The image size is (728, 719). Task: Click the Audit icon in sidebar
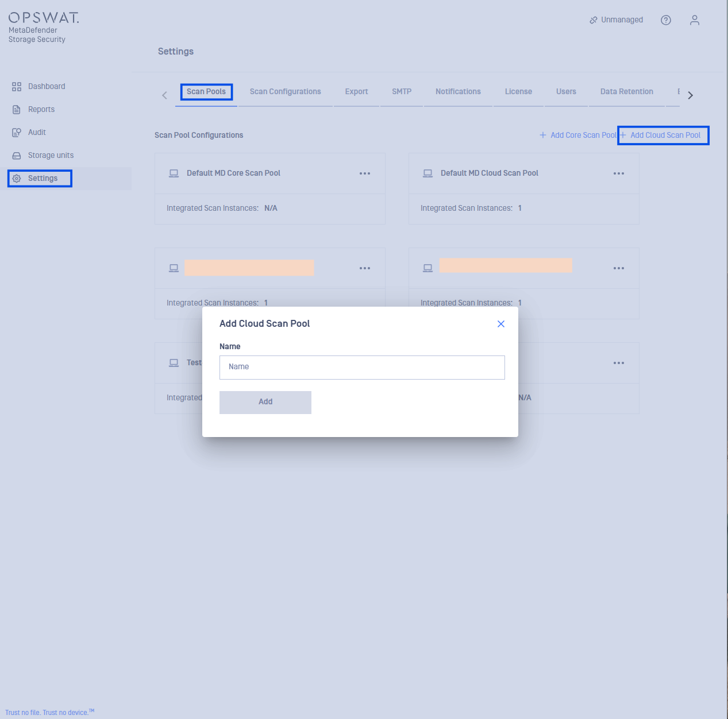pos(17,133)
